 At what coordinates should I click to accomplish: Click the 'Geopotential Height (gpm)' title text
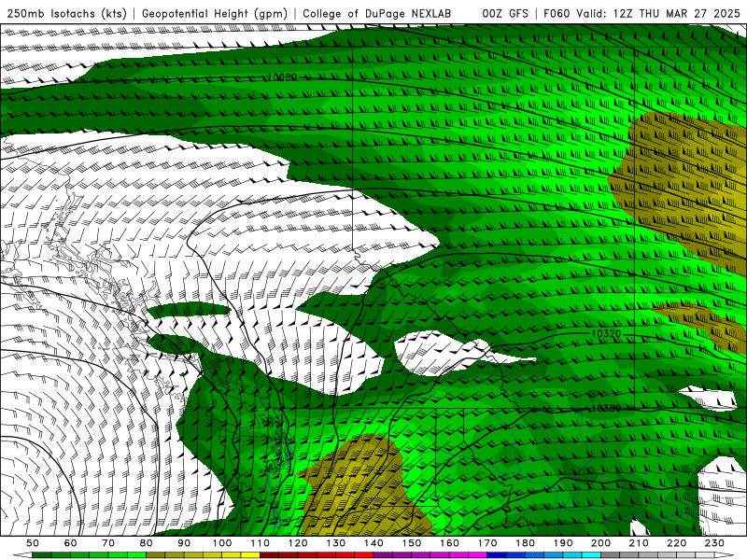point(215,13)
